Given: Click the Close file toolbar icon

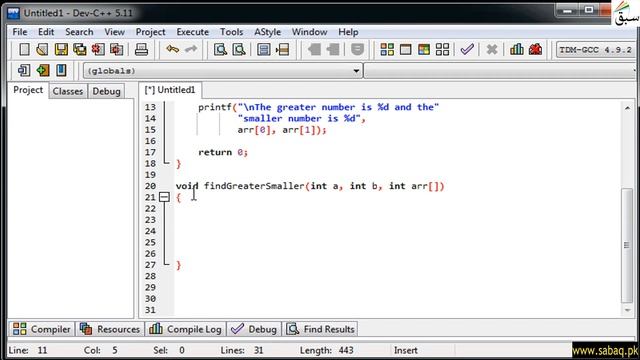Looking at the screenshot, I should 98,50.
